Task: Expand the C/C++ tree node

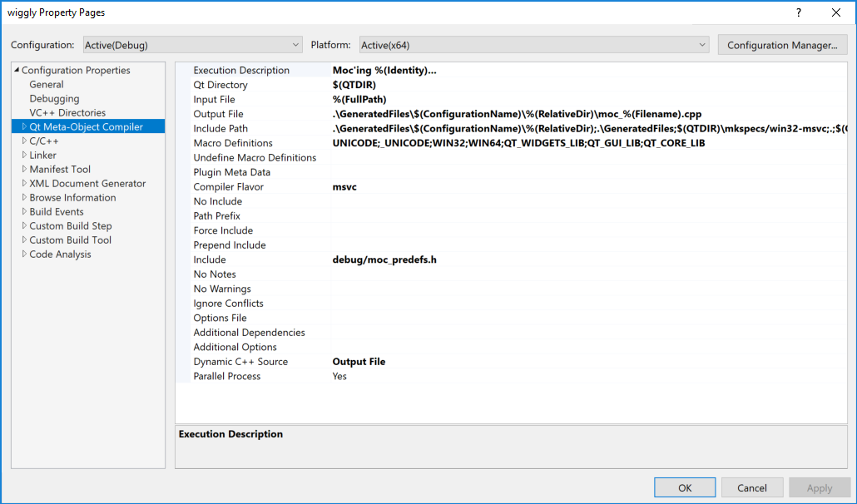Action: [24, 141]
